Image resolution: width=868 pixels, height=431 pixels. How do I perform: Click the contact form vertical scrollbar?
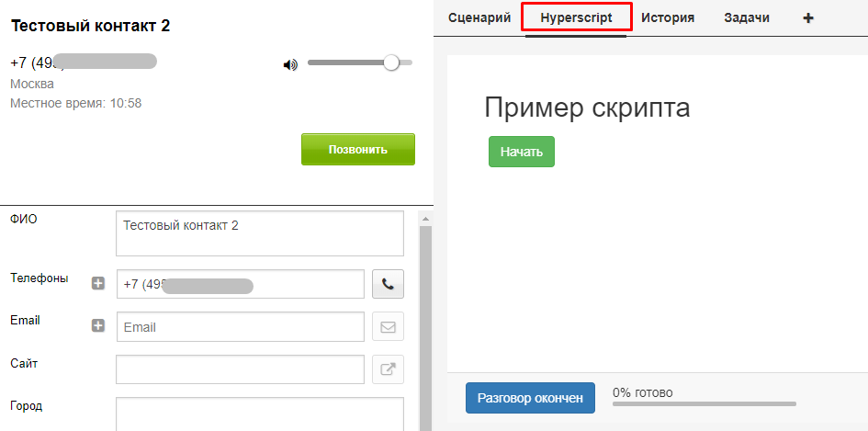424,322
